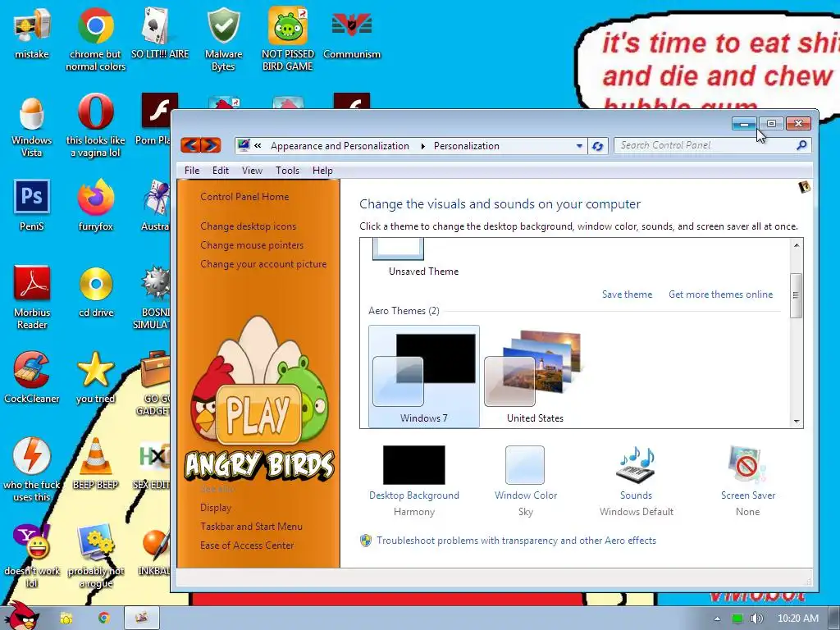Open the CCleaner desktop icon
Screen dimensions: 840x630
click(x=32, y=377)
